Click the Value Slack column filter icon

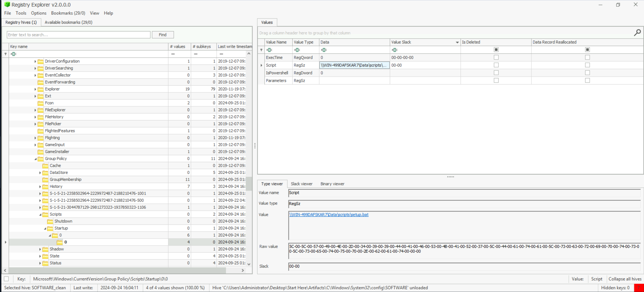pyautogui.click(x=395, y=50)
